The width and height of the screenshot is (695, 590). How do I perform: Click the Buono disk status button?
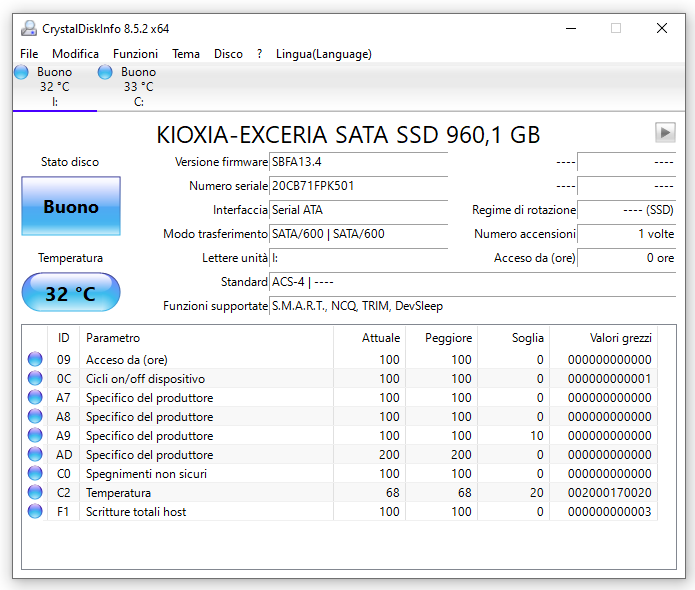(71, 206)
